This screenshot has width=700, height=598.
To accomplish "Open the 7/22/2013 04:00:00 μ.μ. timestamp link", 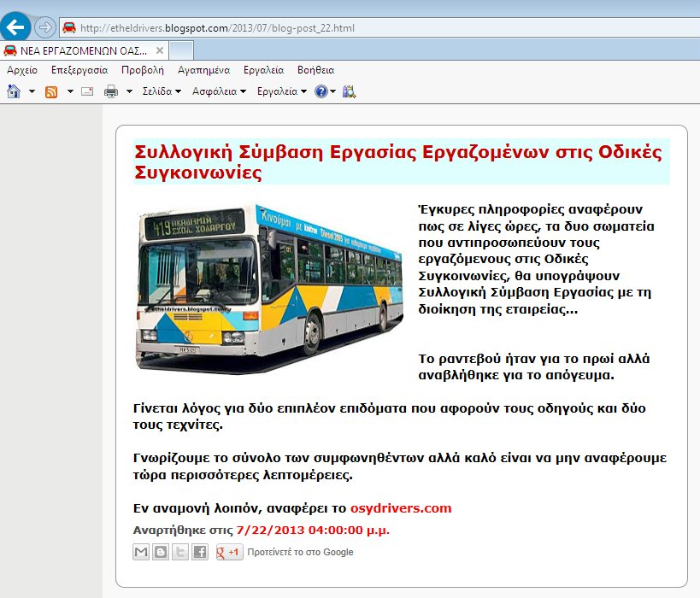I will click(313, 531).
